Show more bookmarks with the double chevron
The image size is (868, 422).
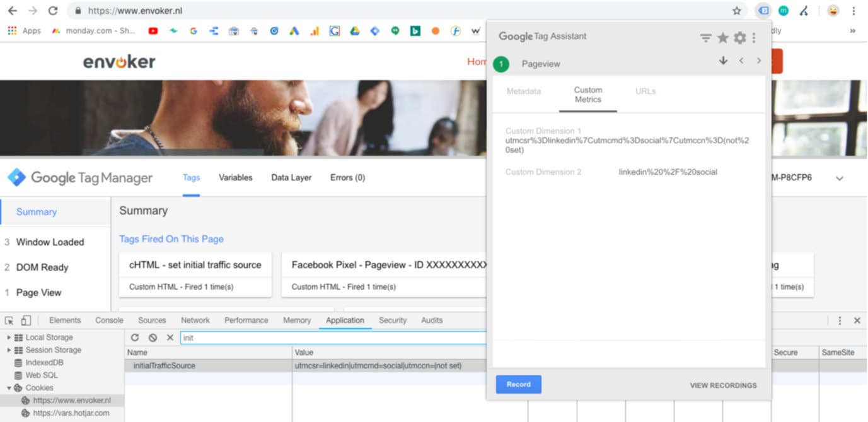pos(853,30)
